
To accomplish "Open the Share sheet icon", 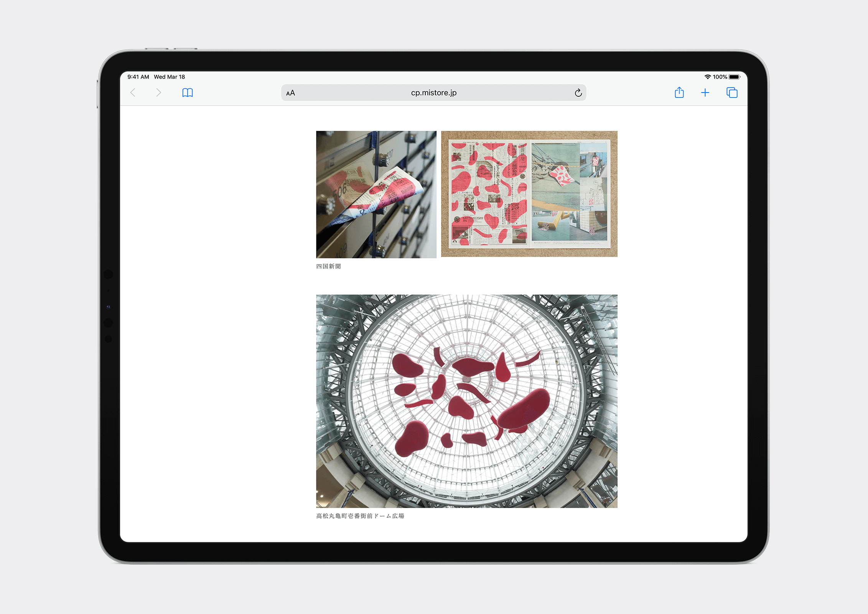I will pyautogui.click(x=679, y=92).
